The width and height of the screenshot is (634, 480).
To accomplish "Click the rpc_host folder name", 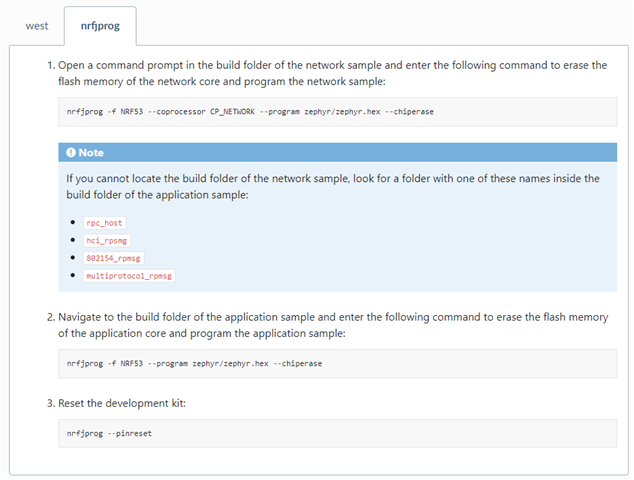I will [x=104, y=223].
